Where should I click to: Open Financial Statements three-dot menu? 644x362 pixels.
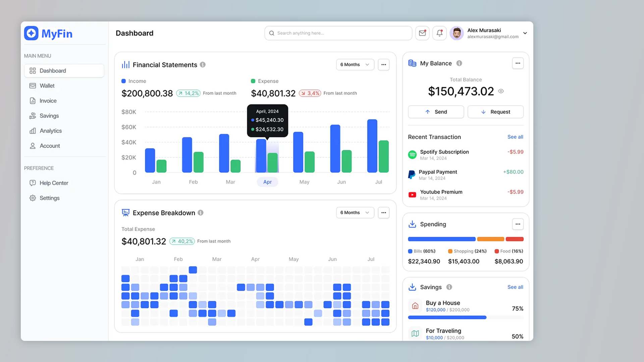click(383, 65)
